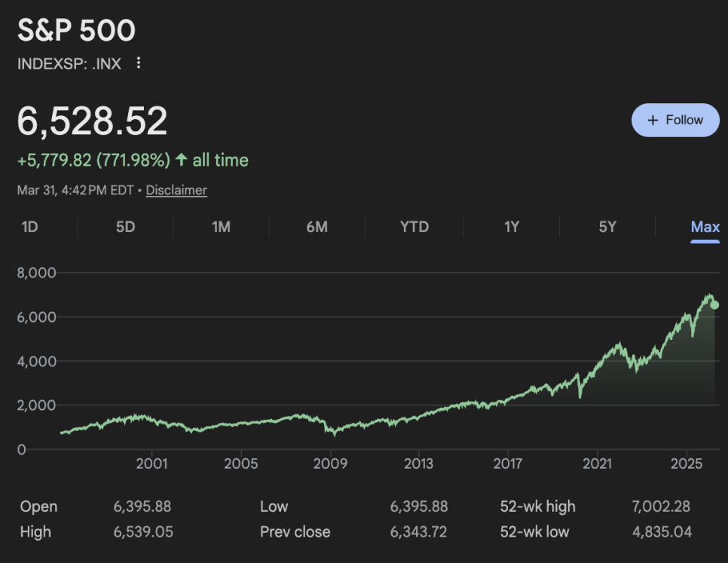
Task: Show the 1M chart view
Action: tap(221, 227)
